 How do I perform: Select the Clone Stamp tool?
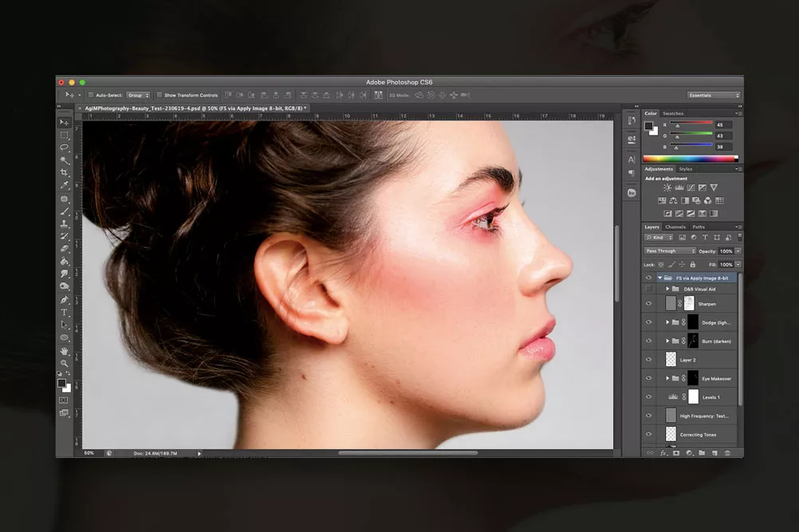(65, 223)
